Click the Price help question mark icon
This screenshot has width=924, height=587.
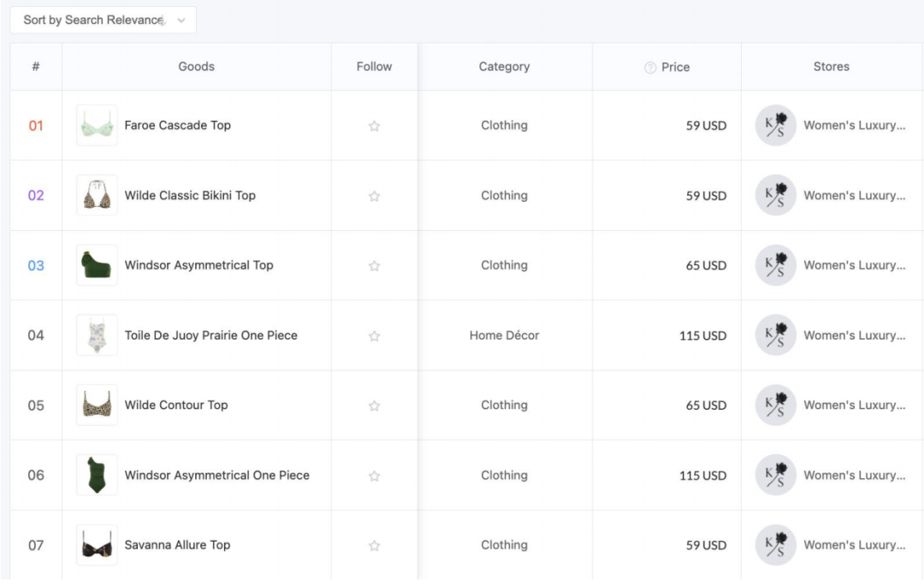point(650,68)
